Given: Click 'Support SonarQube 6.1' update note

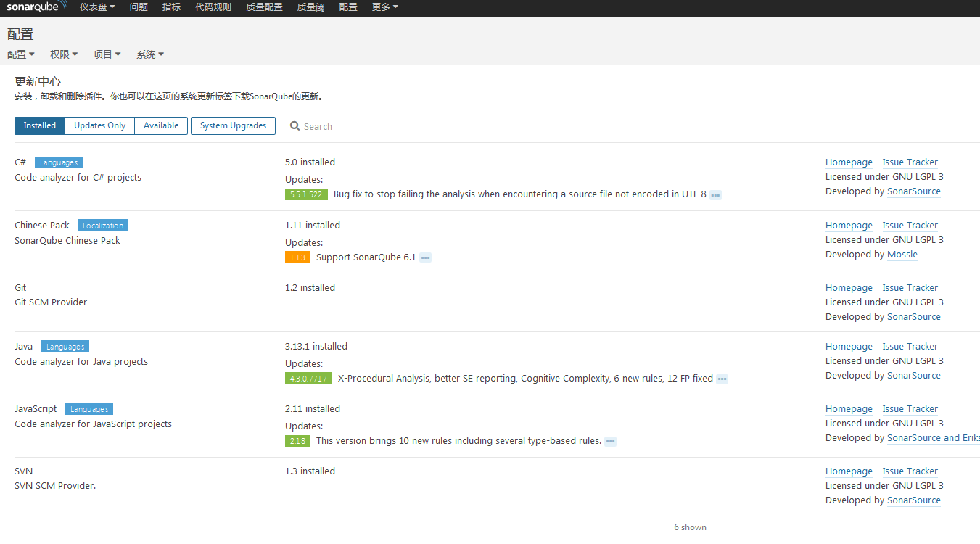Looking at the screenshot, I should click(366, 257).
